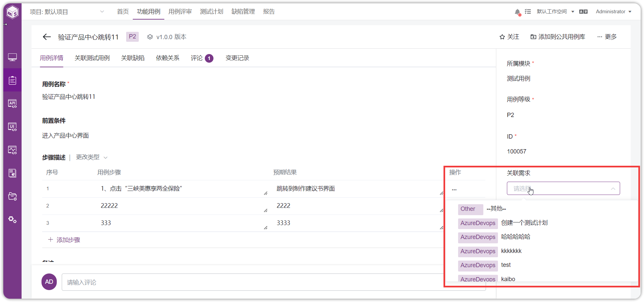The width and height of the screenshot is (644, 302).
Task: Open the performance testing sidebar icon
Action: (x=13, y=150)
